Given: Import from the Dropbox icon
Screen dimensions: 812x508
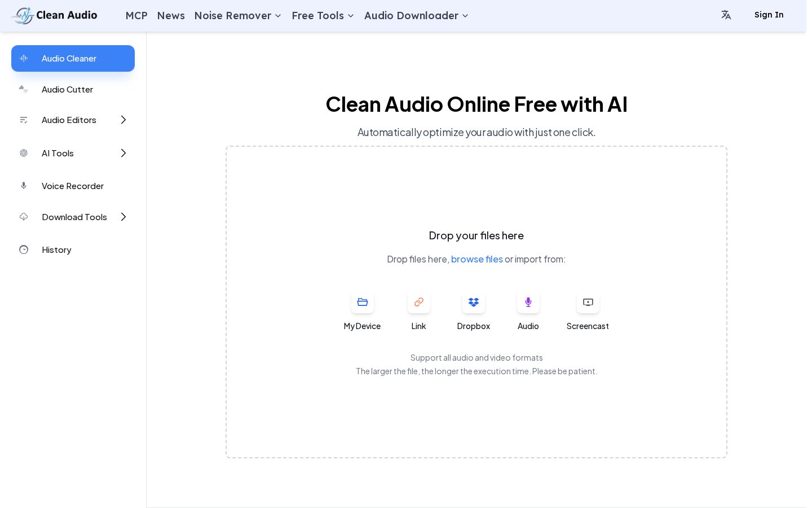Looking at the screenshot, I should 474,302.
